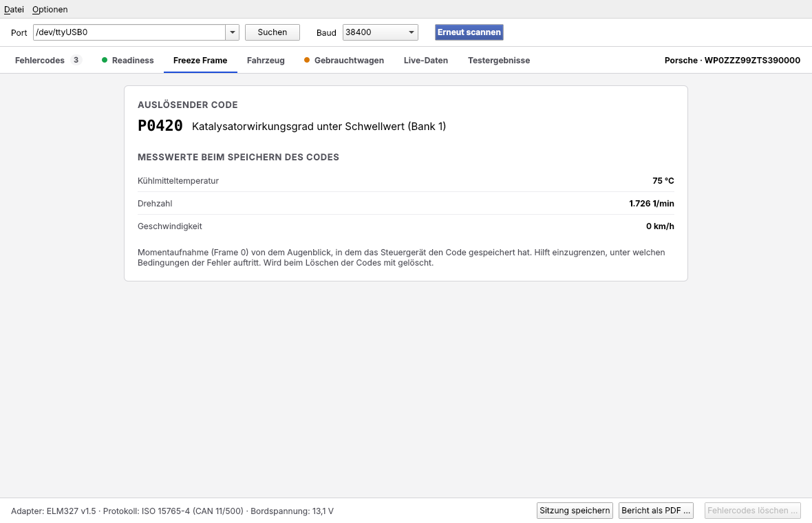The width and height of the screenshot is (812, 523).
Task: Click the Port label
Action: (19, 32)
